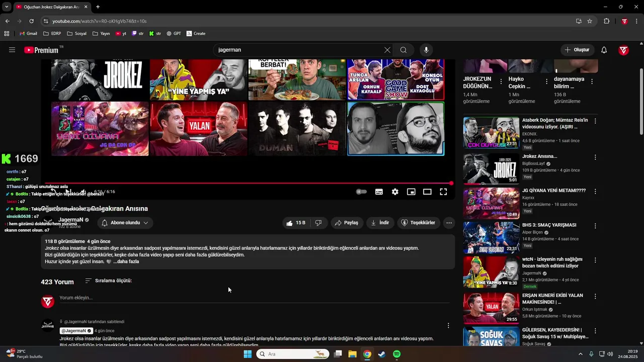Reload the page in Chrome

[x=31, y=21]
